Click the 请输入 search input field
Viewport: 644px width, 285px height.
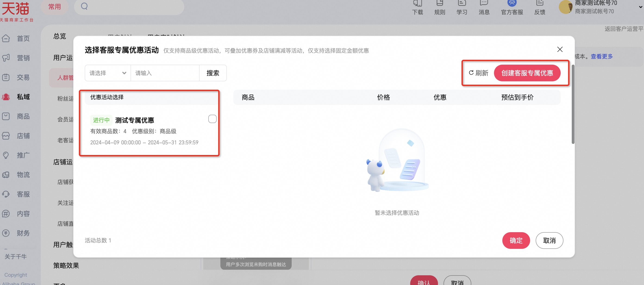[x=165, y=73]
